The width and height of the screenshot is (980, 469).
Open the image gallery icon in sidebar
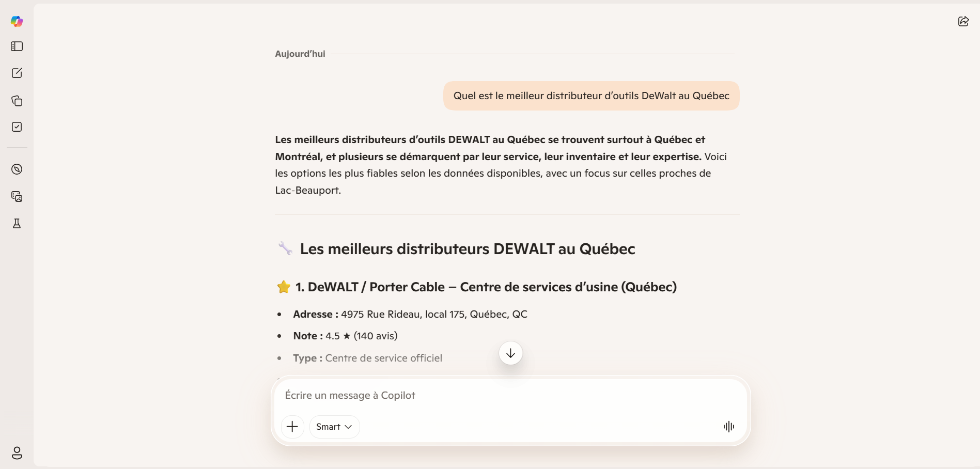pyautogui.click(x=17, y=197)
